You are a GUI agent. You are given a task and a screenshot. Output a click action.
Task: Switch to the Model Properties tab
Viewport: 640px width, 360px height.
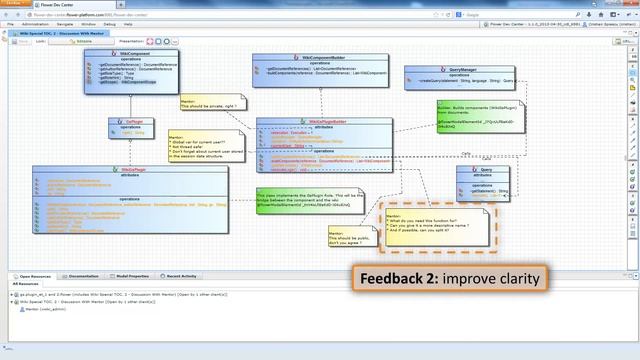pos(130,276)
